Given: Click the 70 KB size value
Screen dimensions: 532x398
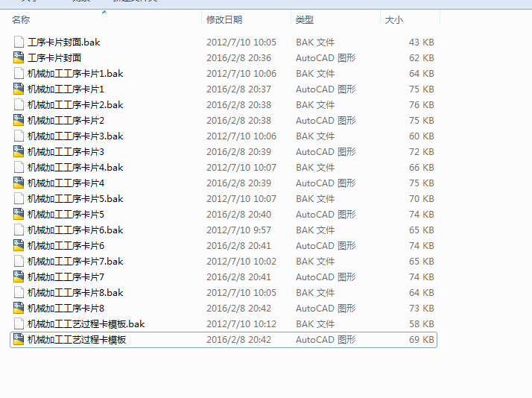Looking at the screenshot, I should tap(422, 198).
